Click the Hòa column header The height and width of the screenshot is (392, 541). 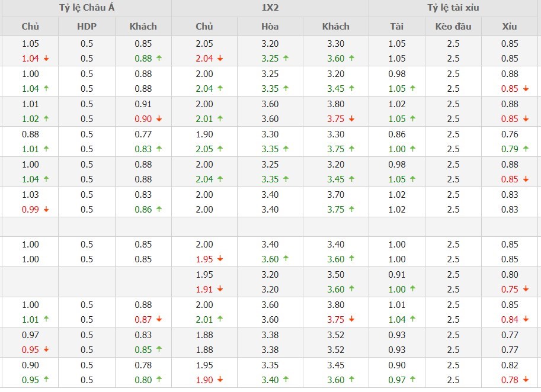(x=270, y=27)
